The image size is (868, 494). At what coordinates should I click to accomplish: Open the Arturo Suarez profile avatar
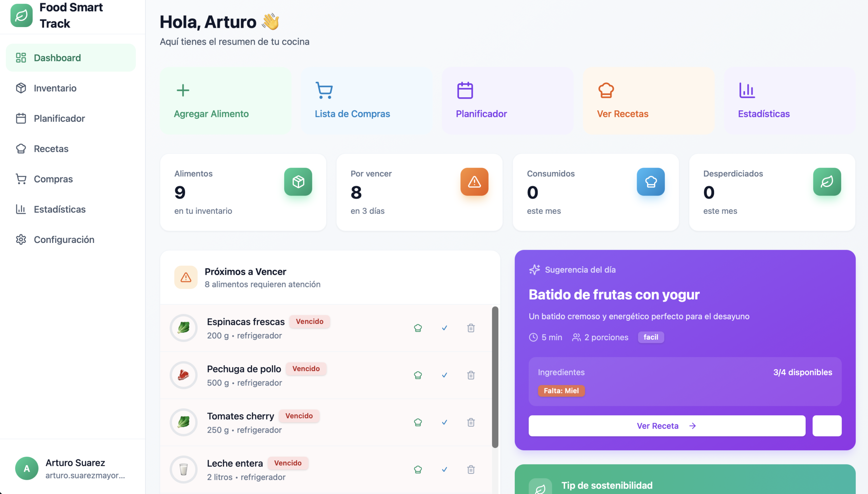(x=26, y=468)
